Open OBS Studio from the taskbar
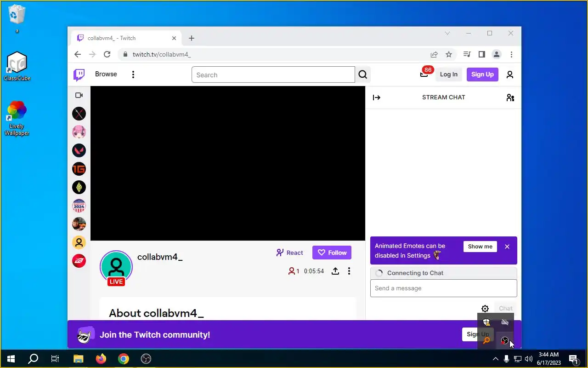 click(146, 359)
